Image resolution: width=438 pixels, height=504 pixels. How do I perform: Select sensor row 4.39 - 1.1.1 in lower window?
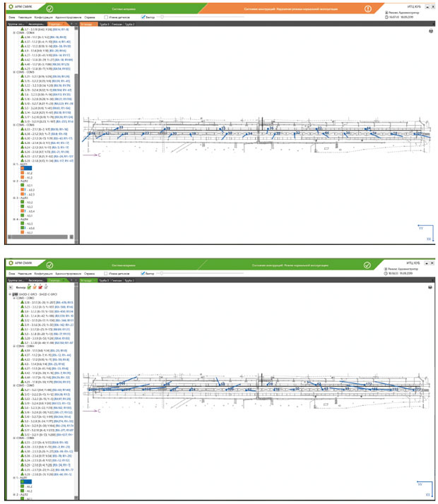[44, 350]
